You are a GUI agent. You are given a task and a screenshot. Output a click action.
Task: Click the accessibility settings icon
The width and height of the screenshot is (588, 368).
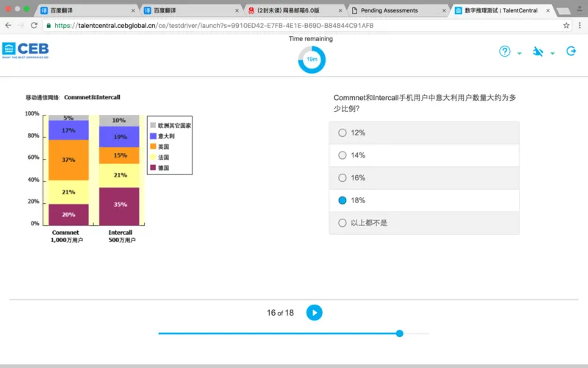click(538, 52)
